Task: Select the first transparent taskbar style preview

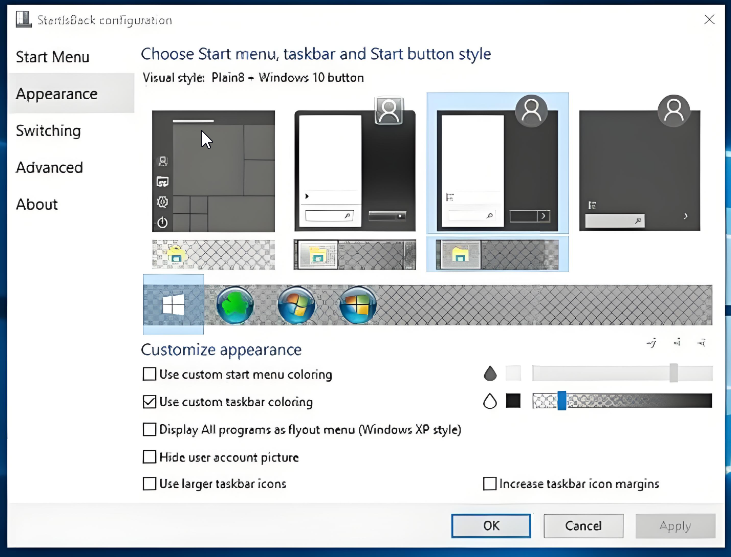Action: [x=213, y=254]
